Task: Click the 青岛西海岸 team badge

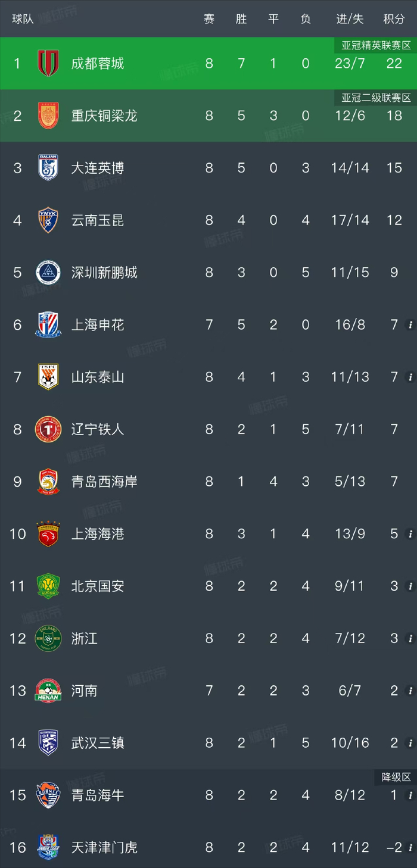Action: (x=48, y=481)
